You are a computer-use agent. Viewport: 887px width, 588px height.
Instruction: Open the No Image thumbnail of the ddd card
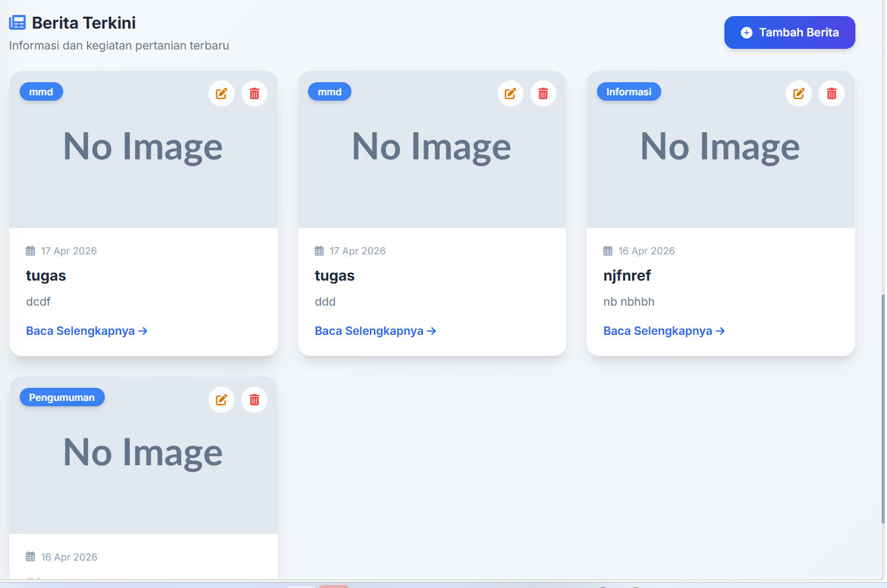(x=432, y=150)
